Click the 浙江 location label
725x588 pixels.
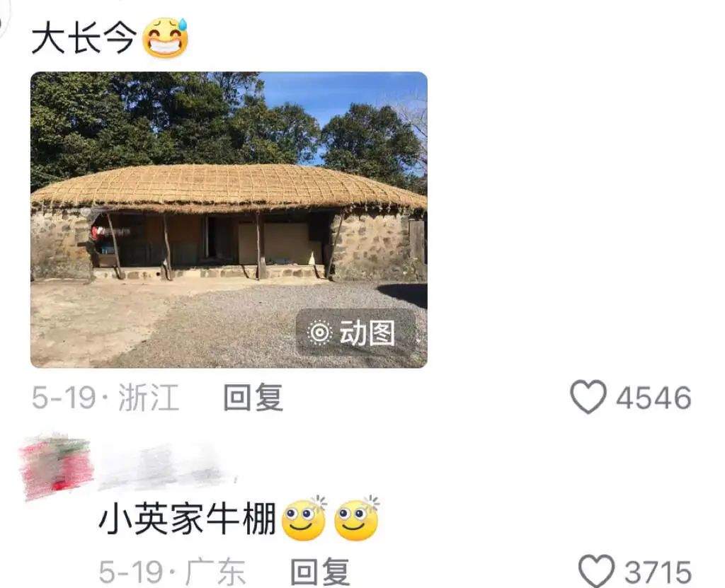[149, 397]
